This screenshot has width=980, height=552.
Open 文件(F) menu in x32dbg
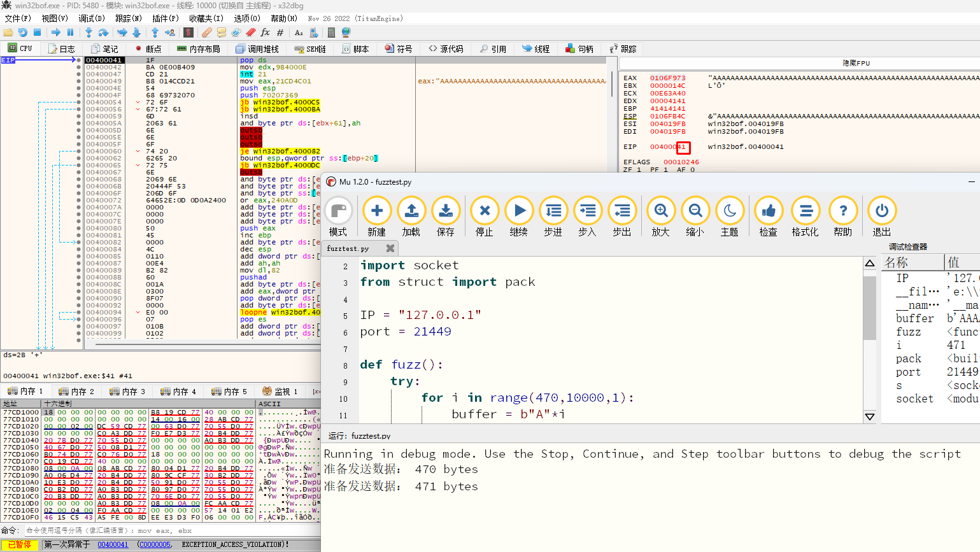pos(18,18)
